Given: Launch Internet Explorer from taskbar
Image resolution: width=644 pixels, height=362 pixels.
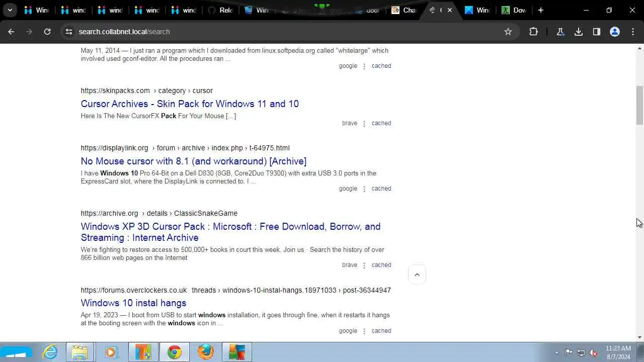Looking at the screenshot, I should pos(50,352).
